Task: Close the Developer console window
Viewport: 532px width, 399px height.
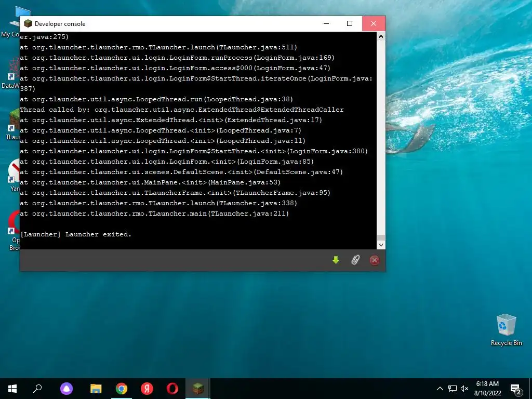Action: point(374,23)
